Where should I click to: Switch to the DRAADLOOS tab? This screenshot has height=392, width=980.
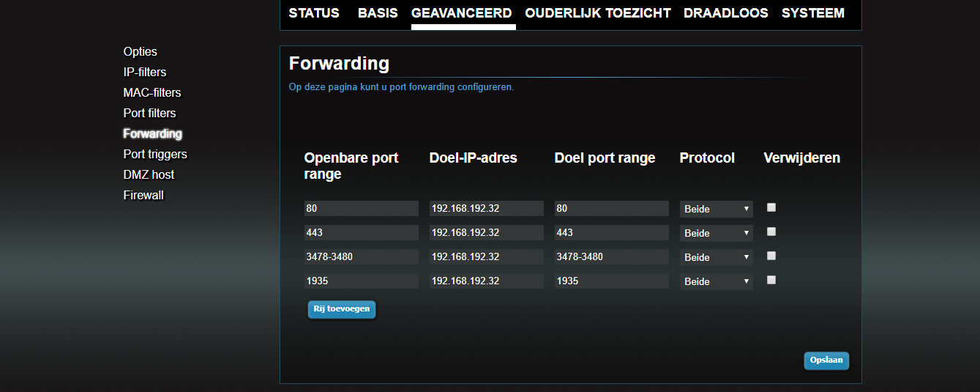(725, 13)
